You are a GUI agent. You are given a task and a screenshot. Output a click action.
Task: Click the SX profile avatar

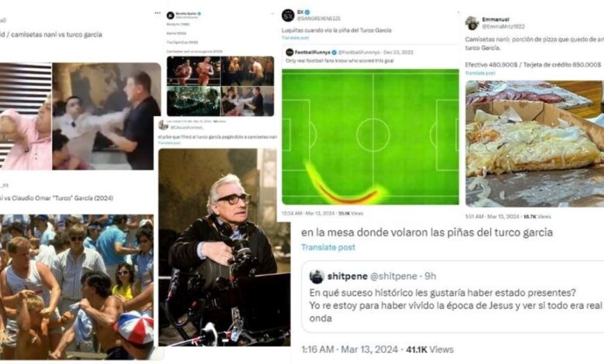coord(288,15)
